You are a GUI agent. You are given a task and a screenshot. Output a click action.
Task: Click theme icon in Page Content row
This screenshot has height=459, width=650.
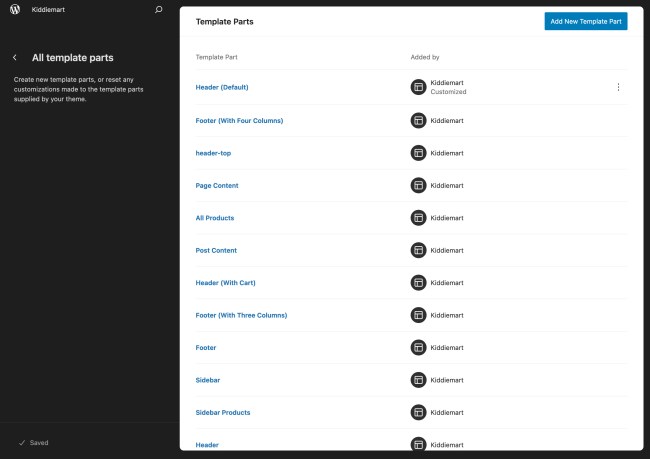(419, 186)
